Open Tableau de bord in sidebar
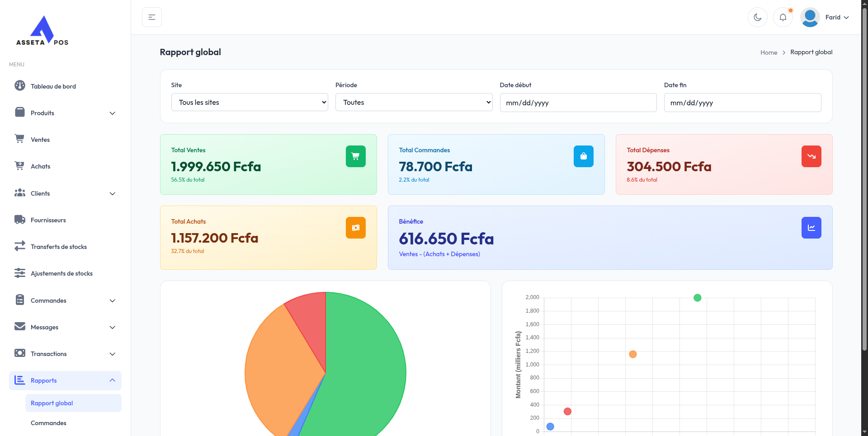This screenshot has width=868, height=436. pos(53,86)
